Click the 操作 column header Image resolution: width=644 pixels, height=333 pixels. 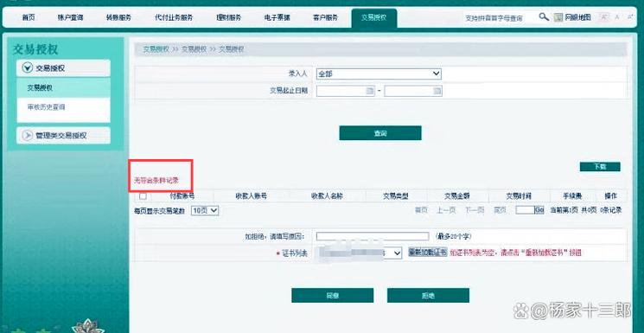pyautogui.click(x=611, y=196)
